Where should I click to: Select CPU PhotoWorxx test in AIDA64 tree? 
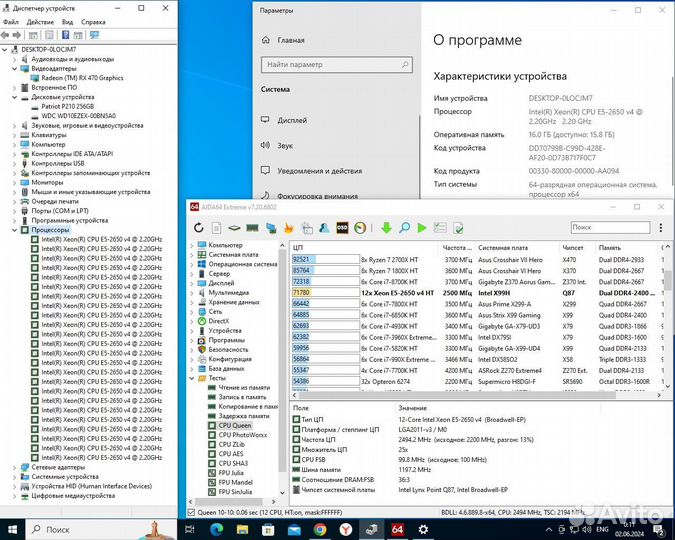(243, 435)
